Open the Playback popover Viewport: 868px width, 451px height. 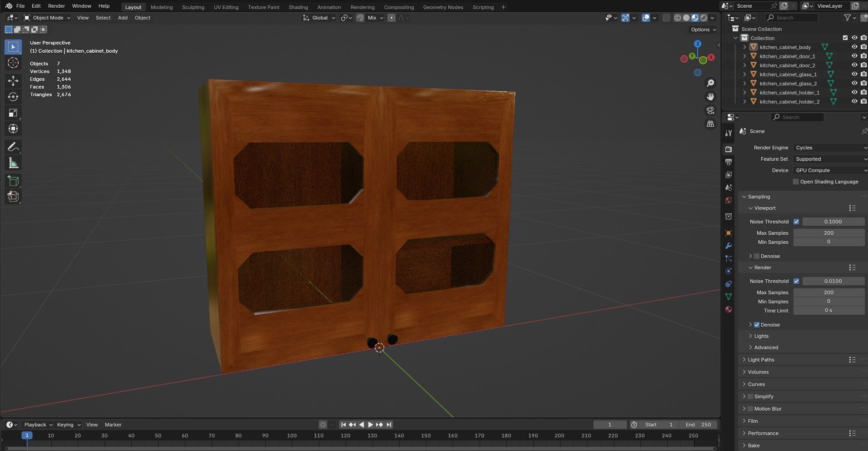(x=38, y=425)
